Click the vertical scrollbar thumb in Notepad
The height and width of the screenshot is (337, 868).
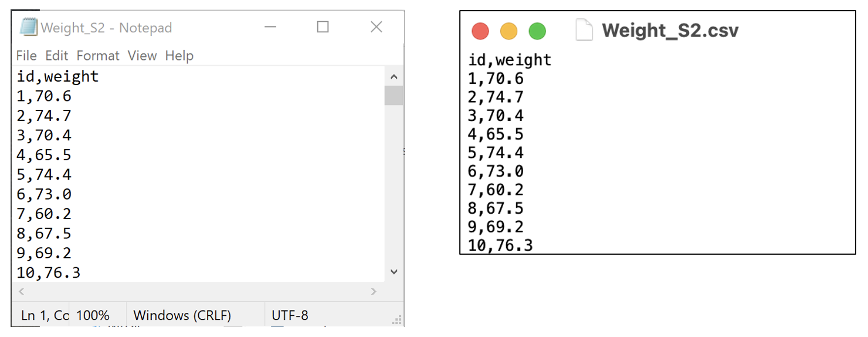click(394, 96)
